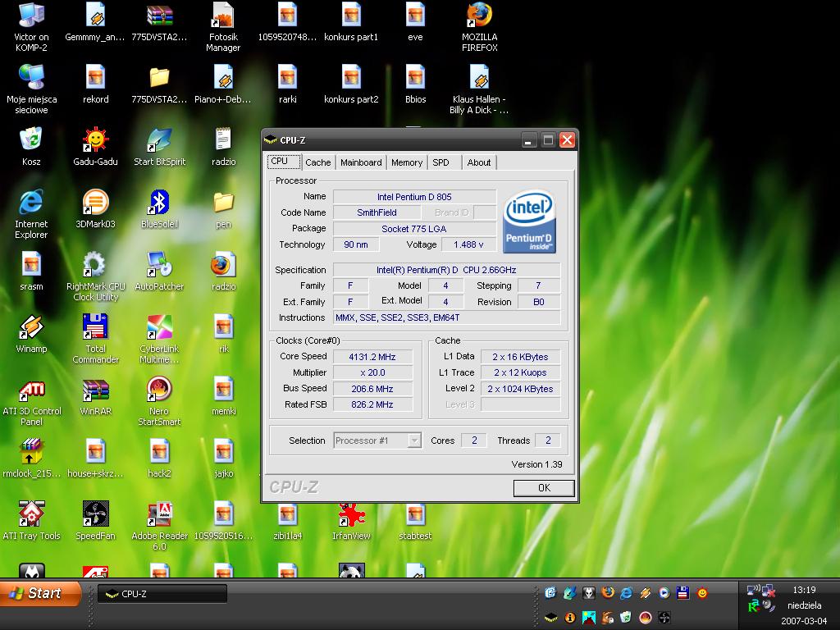Open the rmclock_215 archive icon
This screenshot has width=840, height=630.
pyautogui.click(x=31, y=458)
